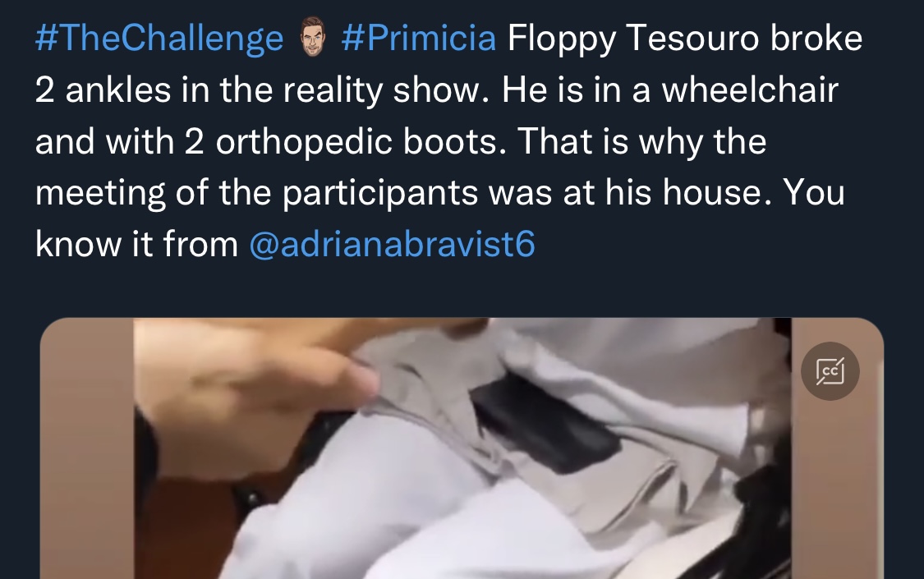Click "That is why the" text
The height and width of the screenshot is (579, 924).
(x=642, y=141)
